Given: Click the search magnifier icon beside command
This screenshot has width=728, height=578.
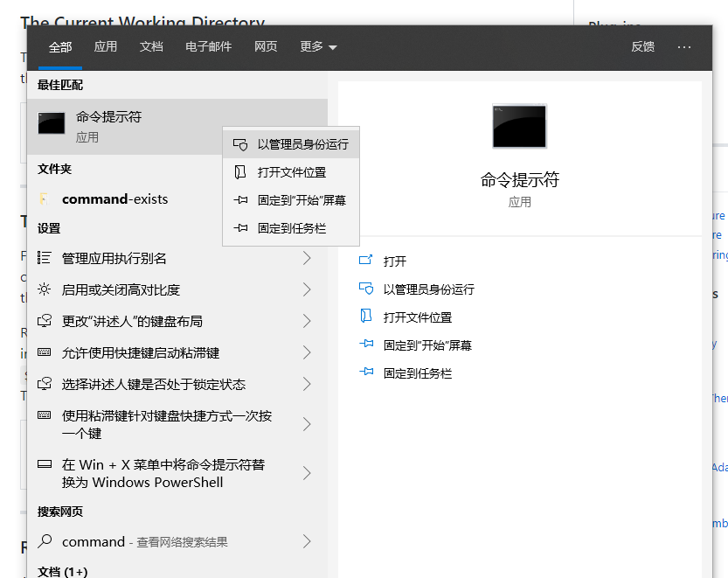Looking at the screenshot, I should coord(45,540).
